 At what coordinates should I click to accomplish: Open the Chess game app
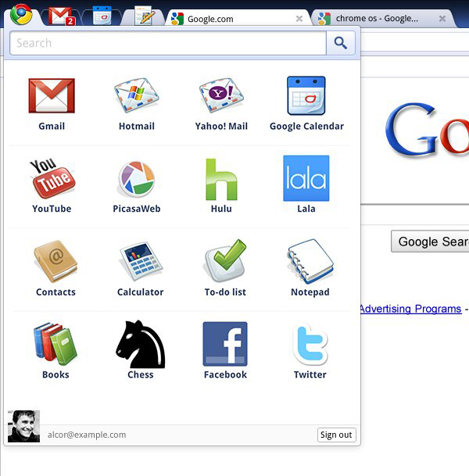pos(141,344)
